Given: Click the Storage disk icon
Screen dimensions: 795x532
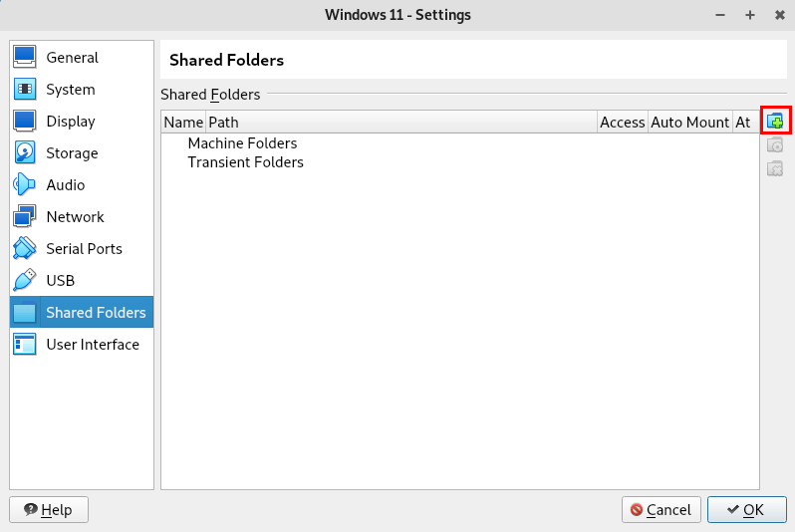Looking at the screenshot, I should click(x=24, y=152).
